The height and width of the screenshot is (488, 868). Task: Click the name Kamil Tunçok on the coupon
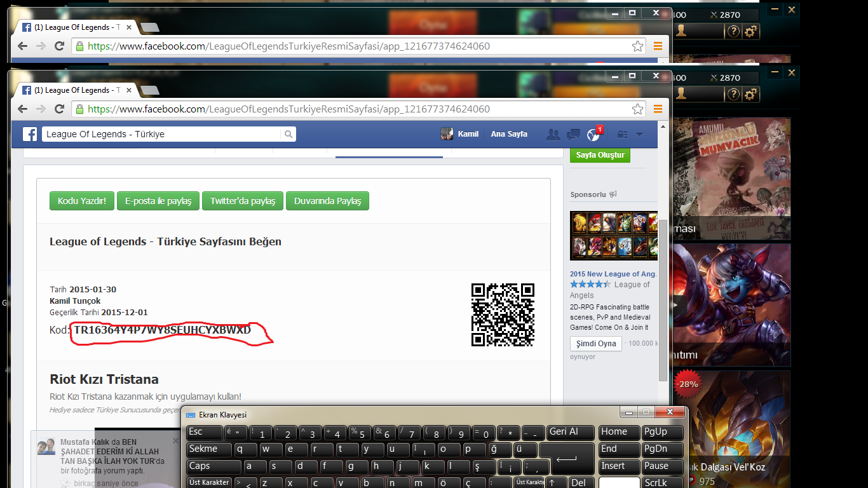75,301
